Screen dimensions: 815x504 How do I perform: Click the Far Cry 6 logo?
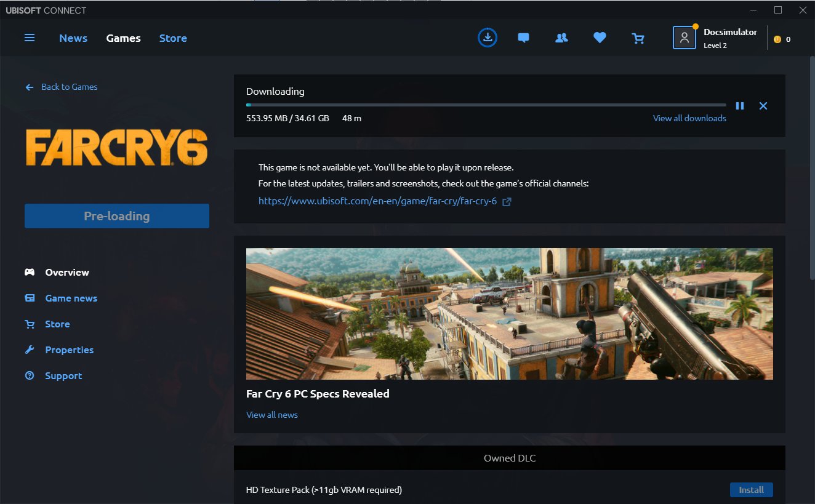(117, 148)
